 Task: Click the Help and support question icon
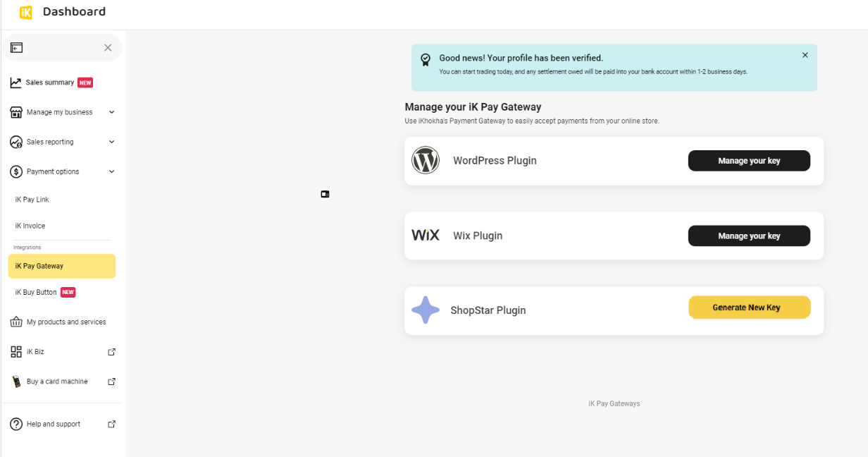(x=15, y=424)
